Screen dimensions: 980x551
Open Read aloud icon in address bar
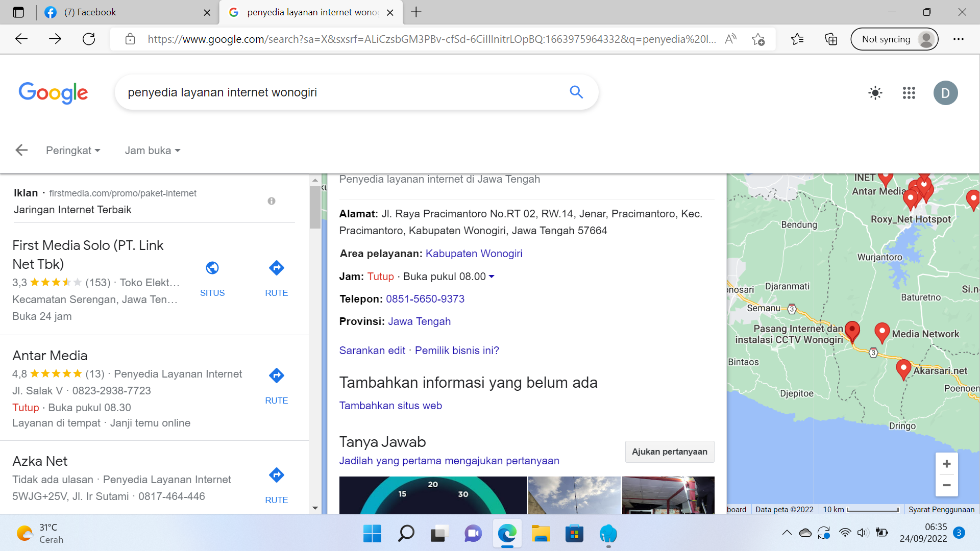(731, 39)
